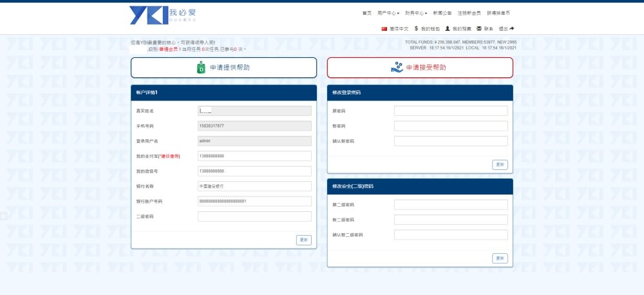Click the login username field showing admin
The image size is (644, 295).
pos(254,141)
